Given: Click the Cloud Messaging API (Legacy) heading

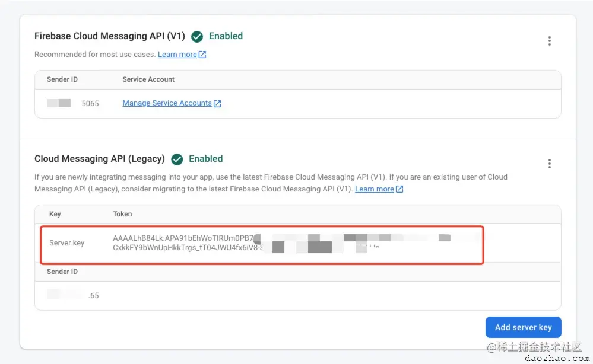Looking at the screenshot, I should (100, 159).
